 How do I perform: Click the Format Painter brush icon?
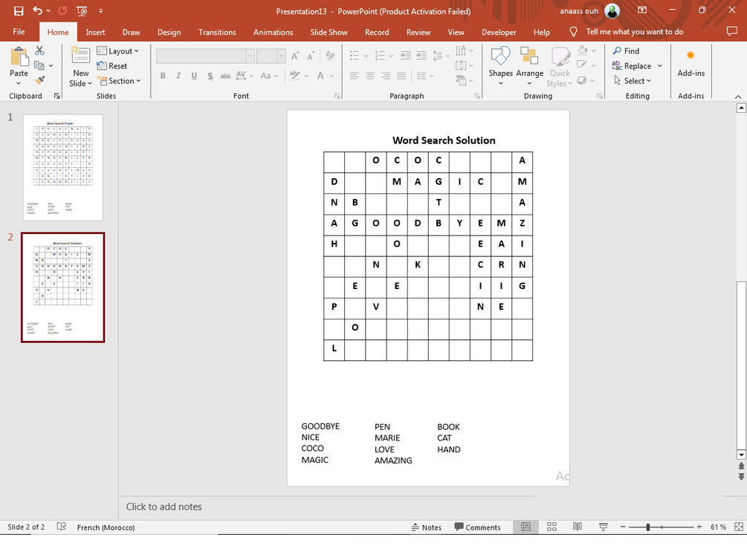[39, 80]
